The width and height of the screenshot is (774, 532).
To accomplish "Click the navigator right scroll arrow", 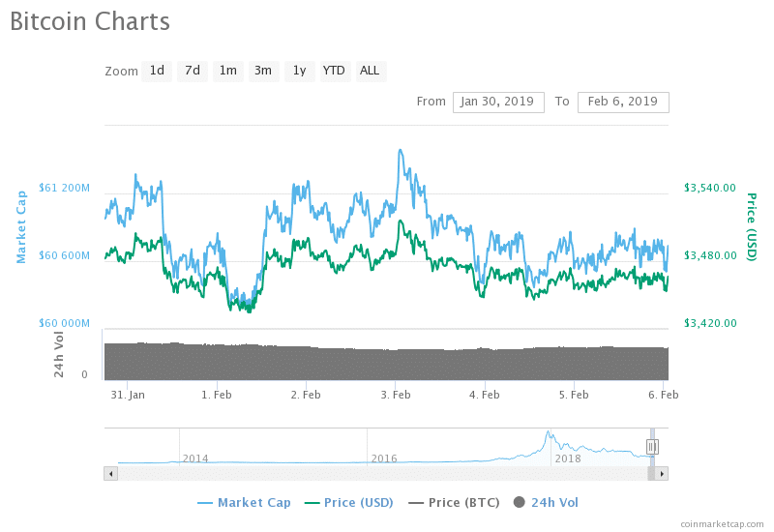I will [x=662, y=474].
